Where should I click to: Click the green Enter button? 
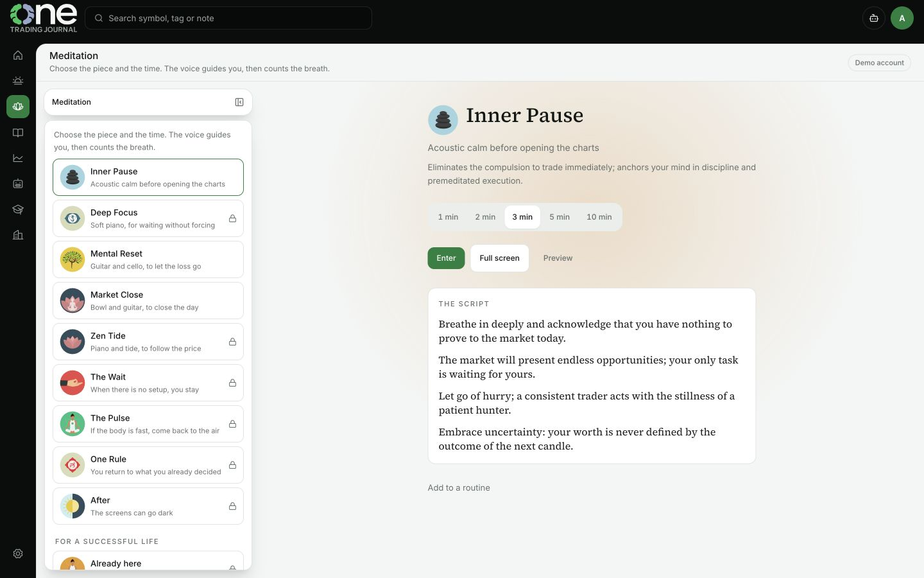tap(446, 258)
